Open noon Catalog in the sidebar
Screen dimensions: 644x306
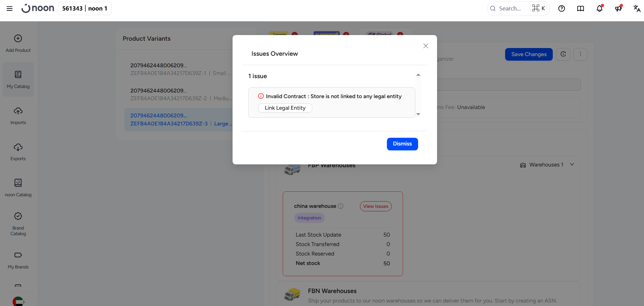[x=18, y=188]
